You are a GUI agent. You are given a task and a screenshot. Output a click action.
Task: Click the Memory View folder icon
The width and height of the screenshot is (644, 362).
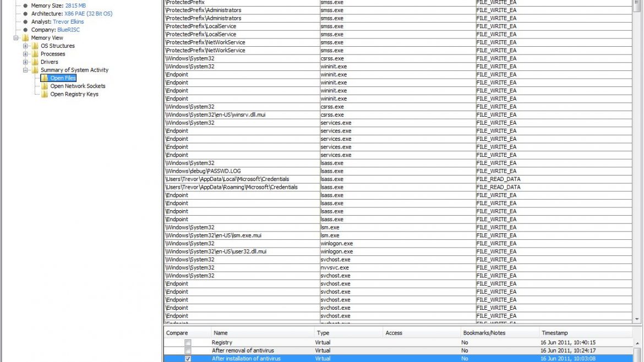25,38
